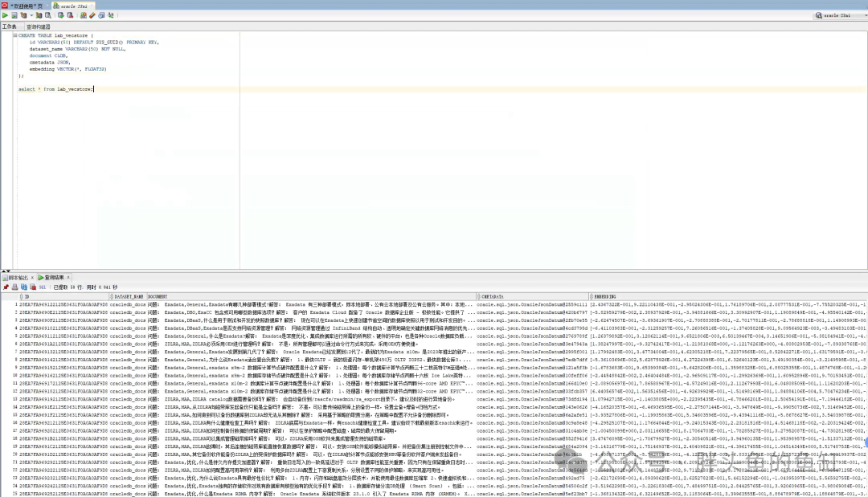Close the 查询结果 tab

(x=68, y=278)
